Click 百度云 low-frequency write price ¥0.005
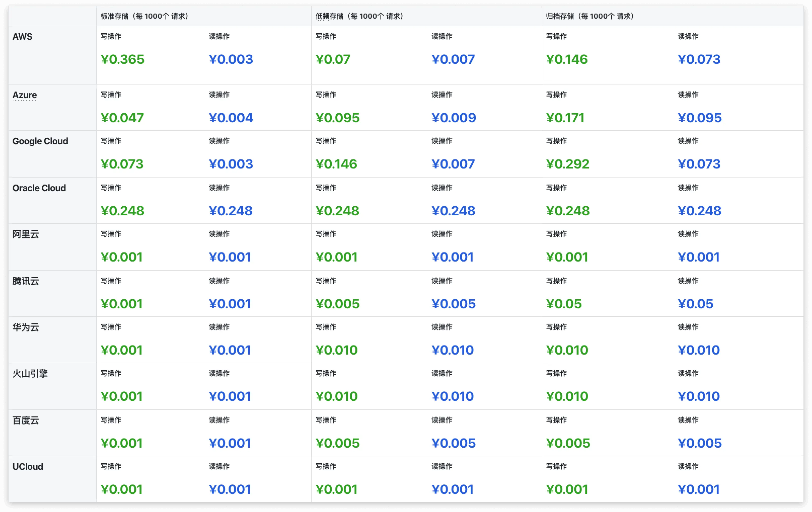 click(338, 443)
